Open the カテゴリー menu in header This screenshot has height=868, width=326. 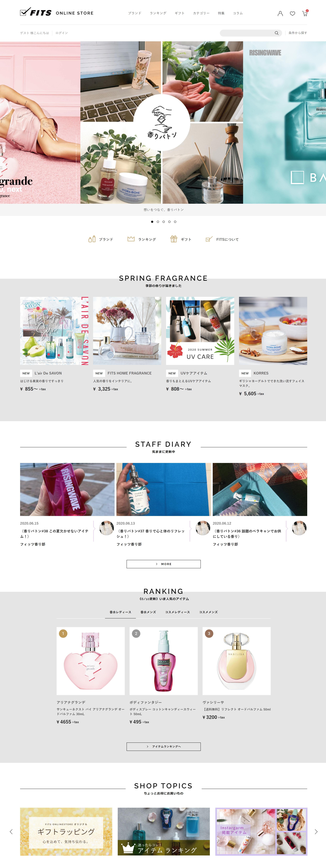[x=201, y=13]
